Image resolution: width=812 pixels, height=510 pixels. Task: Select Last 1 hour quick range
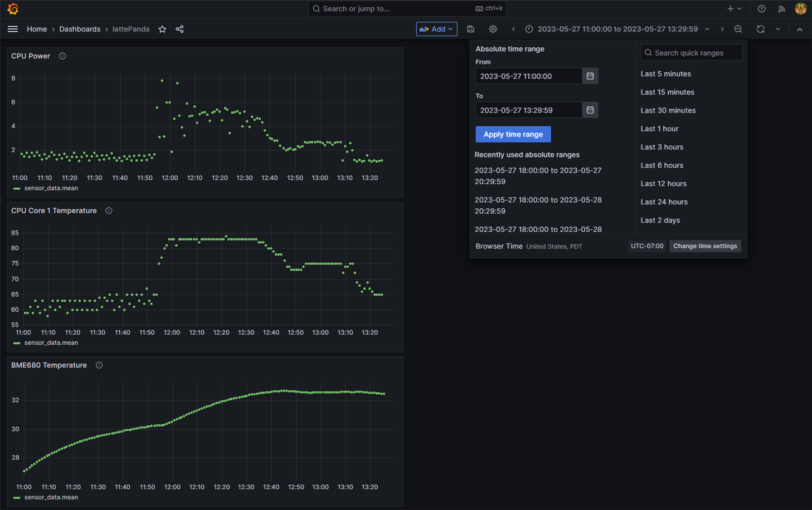click(659, 129)
